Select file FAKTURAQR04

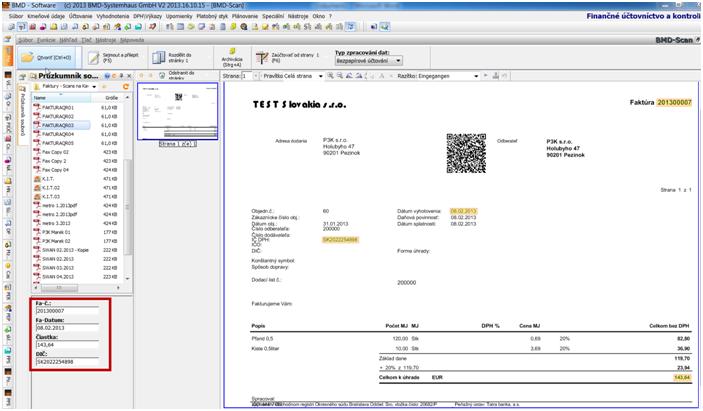point(57,134)
